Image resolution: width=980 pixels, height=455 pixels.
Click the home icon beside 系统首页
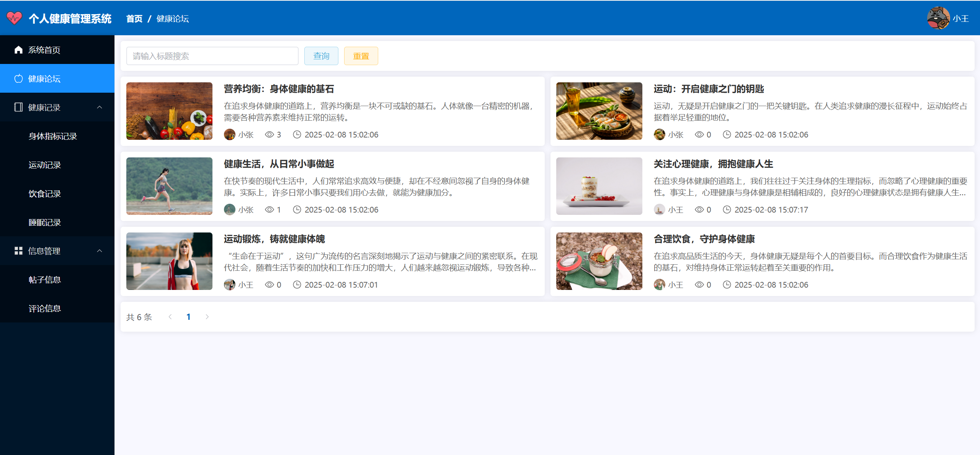point(18,50)
